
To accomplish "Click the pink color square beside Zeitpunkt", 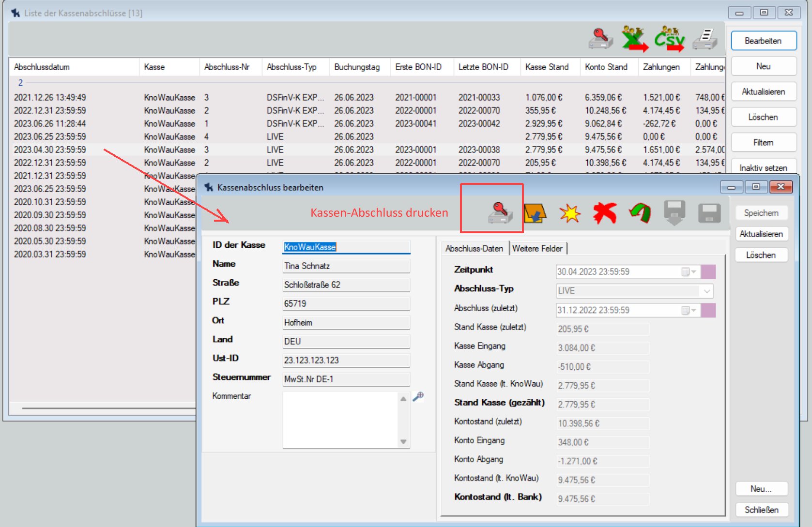I will pyautogui.click(x=708, y=272).
